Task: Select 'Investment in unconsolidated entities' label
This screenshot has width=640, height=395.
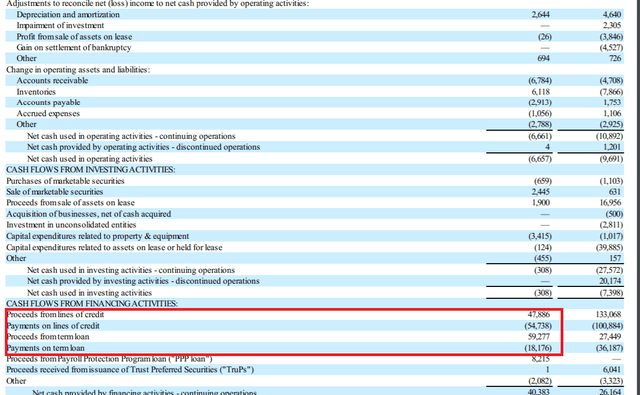Action: tap(71, 225)
